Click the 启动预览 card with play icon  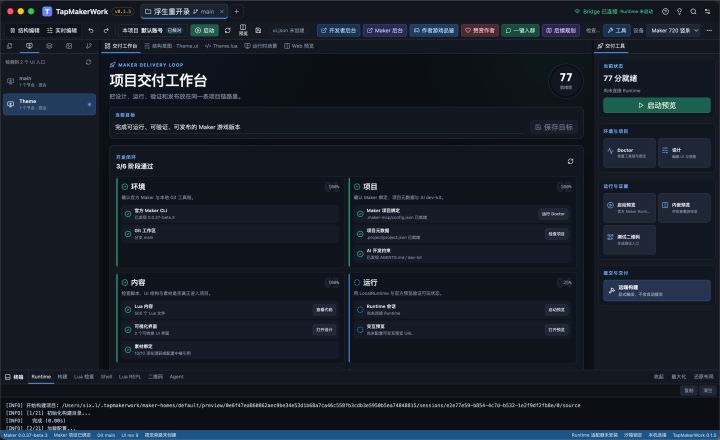[629, 208]
